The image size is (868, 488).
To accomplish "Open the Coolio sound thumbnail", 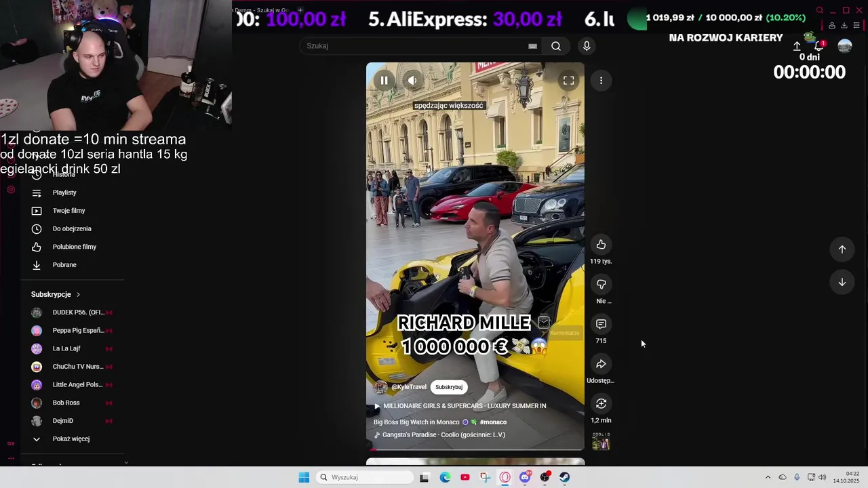I will (x=601, y=442).
